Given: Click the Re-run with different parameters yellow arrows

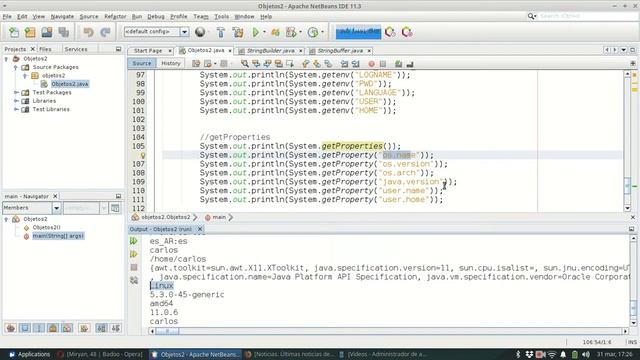Looking at the screenshot, I should click(x=133, y=254).
